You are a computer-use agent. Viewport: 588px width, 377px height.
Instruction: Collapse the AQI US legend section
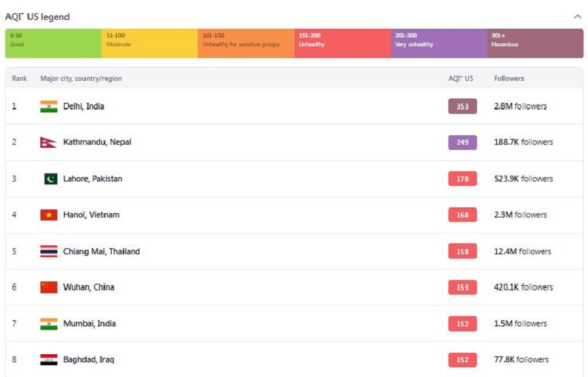577,16
